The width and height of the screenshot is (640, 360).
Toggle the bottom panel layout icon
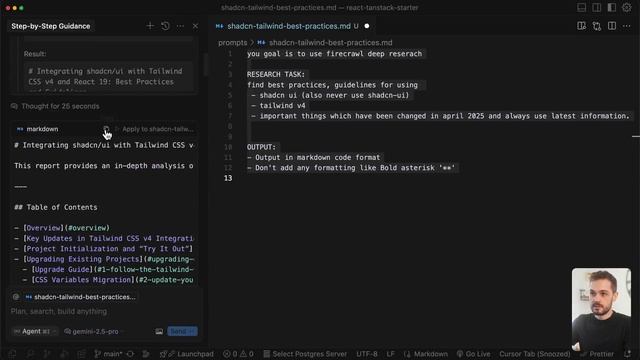pos(582,7)
